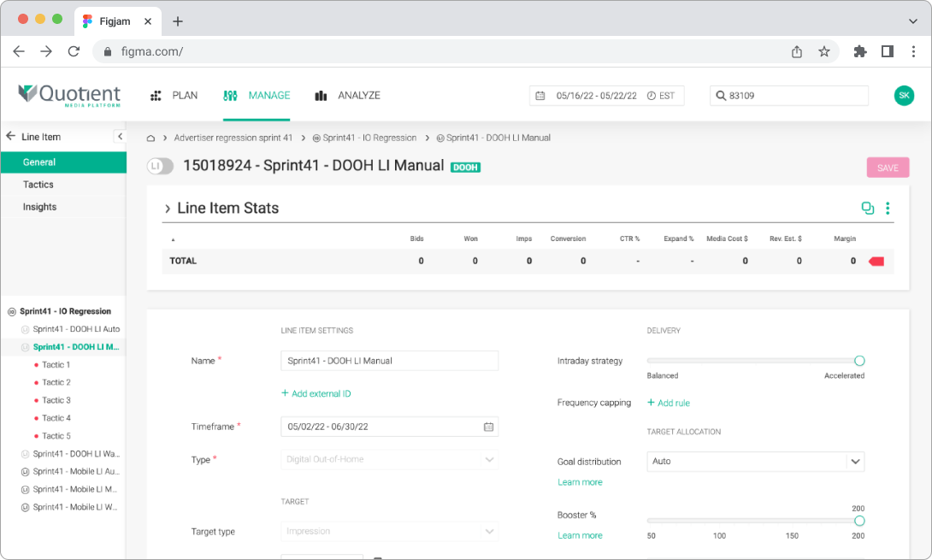Open the Chrome three-dot menu

click(913, 51)
